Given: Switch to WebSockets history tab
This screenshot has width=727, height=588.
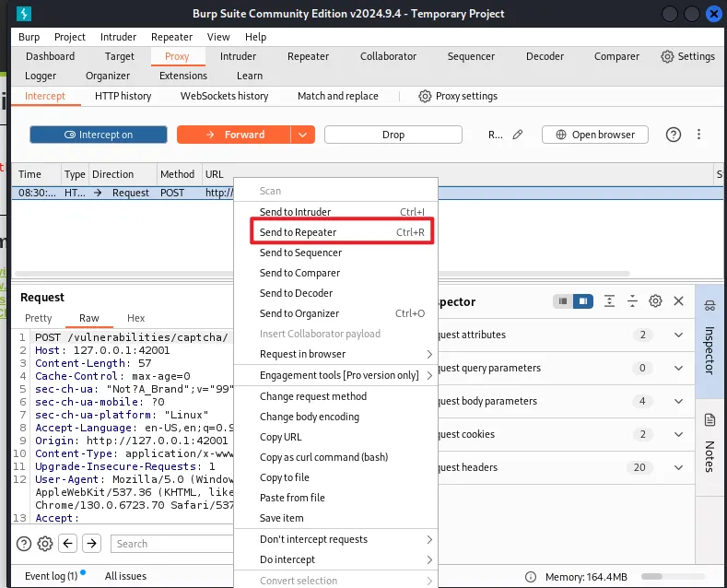Looking at the screenshot, I should (x=225, y=96).
